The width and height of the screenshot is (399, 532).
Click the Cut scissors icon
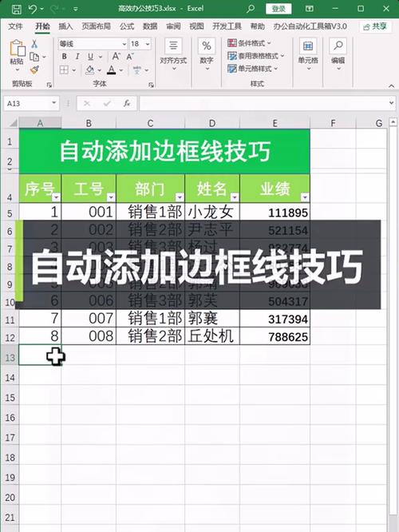pos(34,44)
